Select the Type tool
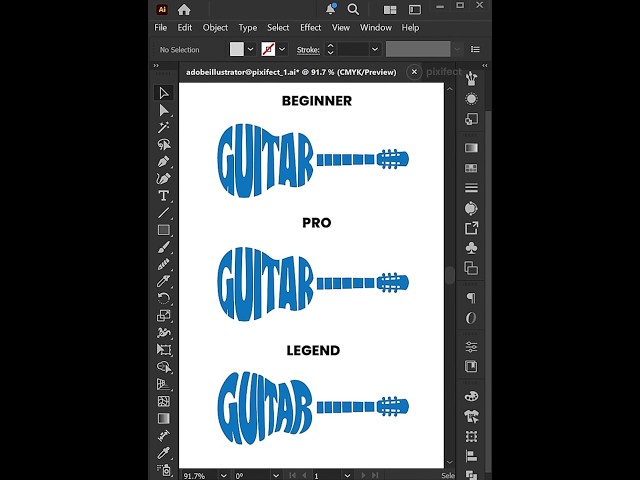 [x=164, y=196]
